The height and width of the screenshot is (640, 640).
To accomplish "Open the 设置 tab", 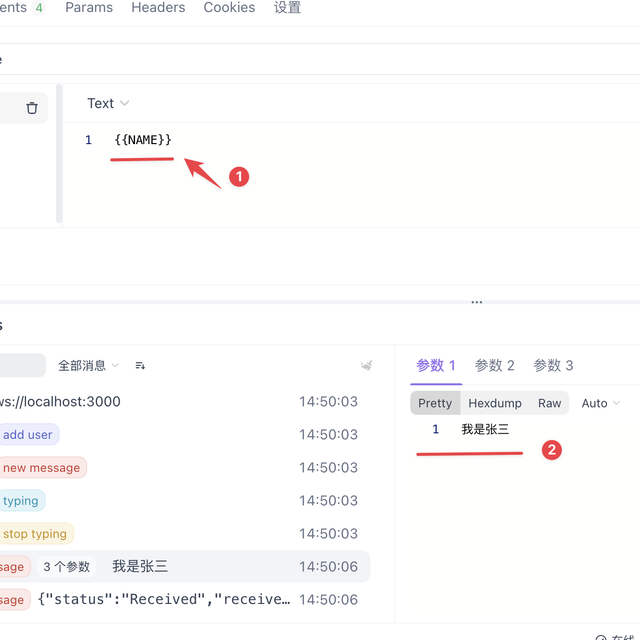I will tap(287, 7).
